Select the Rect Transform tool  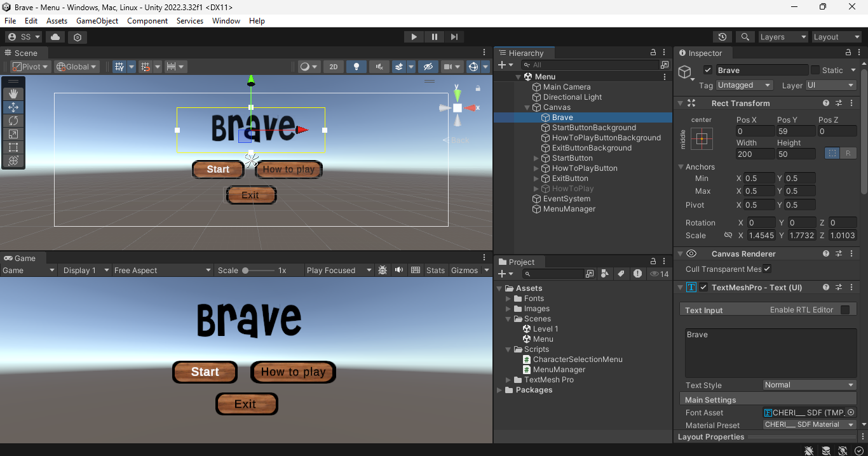pos(13,147)
